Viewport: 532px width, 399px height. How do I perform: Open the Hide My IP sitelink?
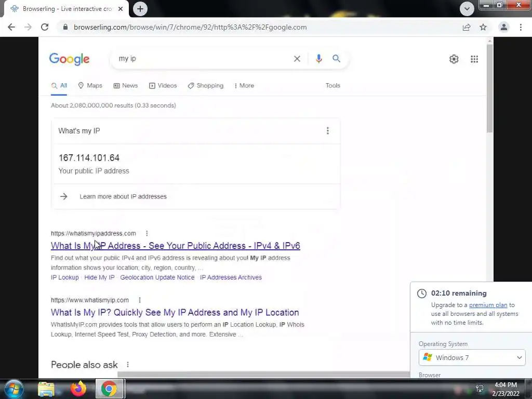[99, 277]
